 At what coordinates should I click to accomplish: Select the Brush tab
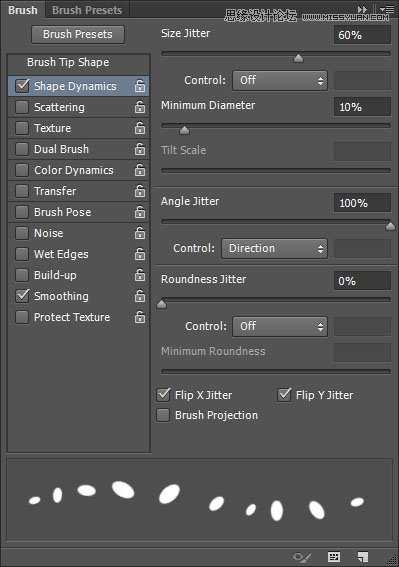22,10
